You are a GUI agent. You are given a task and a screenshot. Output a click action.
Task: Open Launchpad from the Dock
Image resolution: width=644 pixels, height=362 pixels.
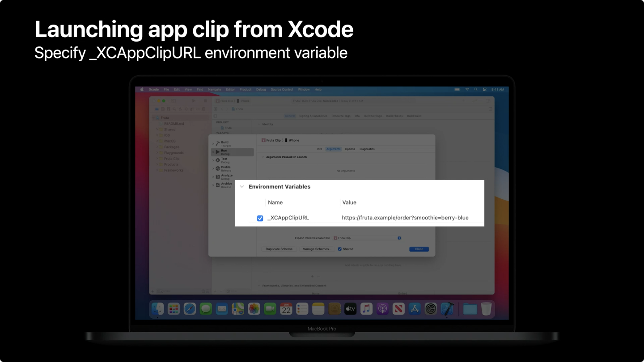pos(174,308)
